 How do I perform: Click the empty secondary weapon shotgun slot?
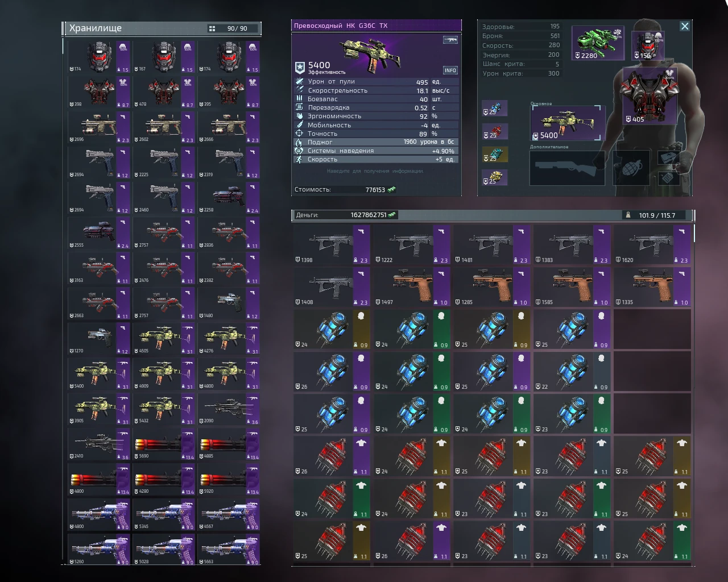click(x=566, y=168)
